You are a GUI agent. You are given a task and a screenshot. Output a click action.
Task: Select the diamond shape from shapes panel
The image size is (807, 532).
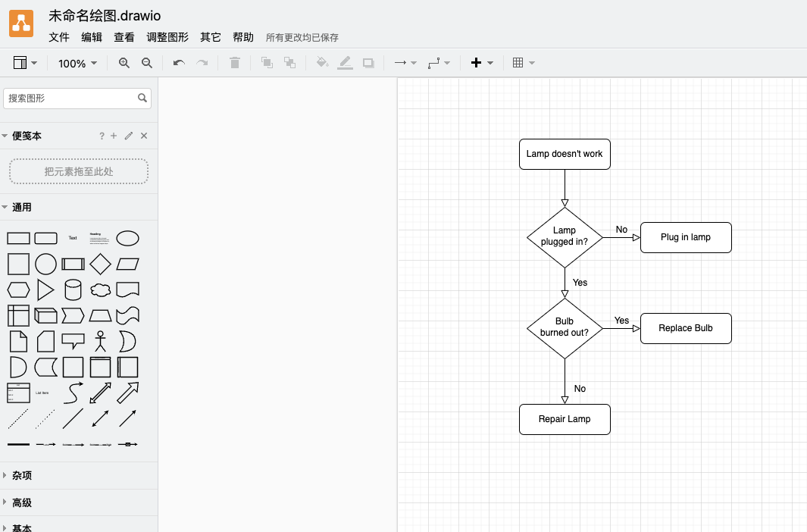coord(101,263)
